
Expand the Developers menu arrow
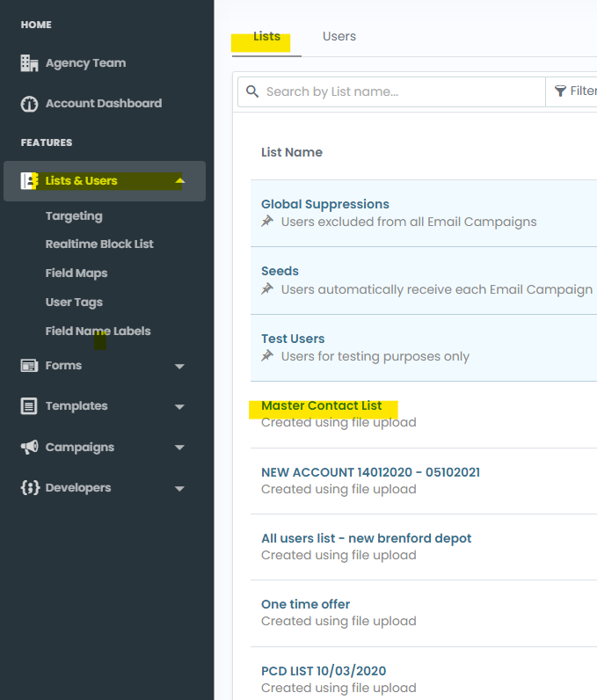pos(179,488)
